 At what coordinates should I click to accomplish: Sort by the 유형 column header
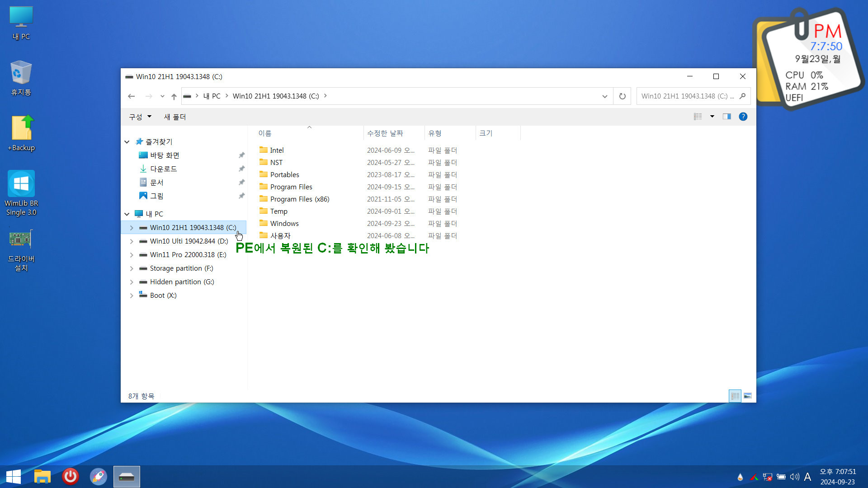450,133
